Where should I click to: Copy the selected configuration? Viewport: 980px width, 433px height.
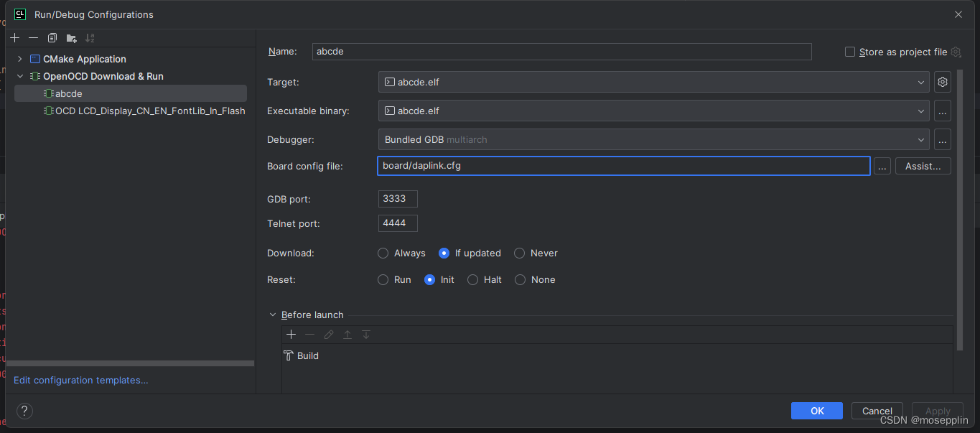[x=51, y=37]
